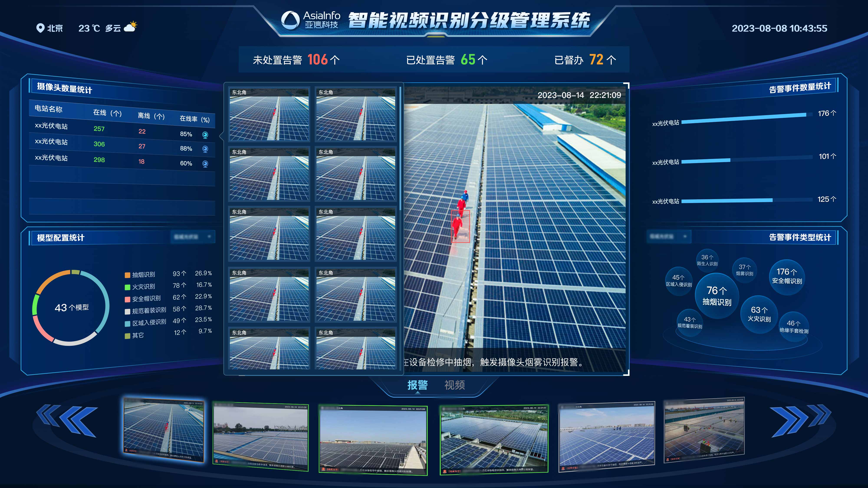This screenshot has width=868, height=488.
Task: Open the dropdown in 告警事件类型统计 panel
Action: point(669,236)
